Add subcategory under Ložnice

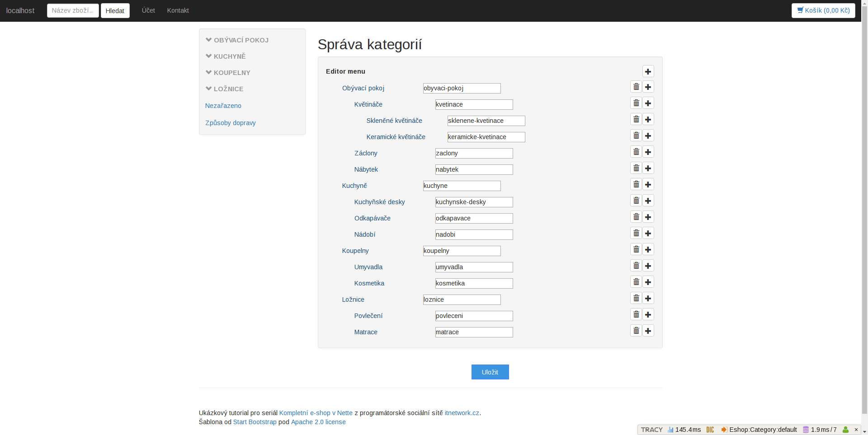click(648, 298)
